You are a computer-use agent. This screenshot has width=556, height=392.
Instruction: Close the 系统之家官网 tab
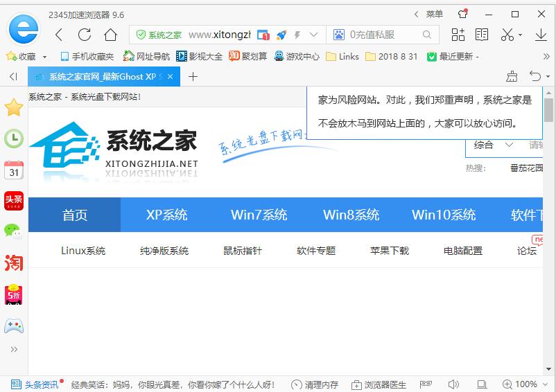click(171, 76)
